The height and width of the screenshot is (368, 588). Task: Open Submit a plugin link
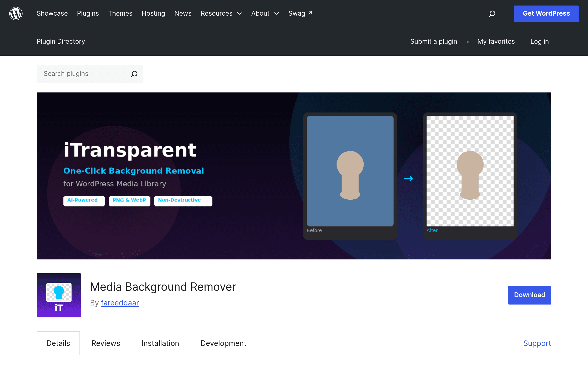(x=433, y=41)
